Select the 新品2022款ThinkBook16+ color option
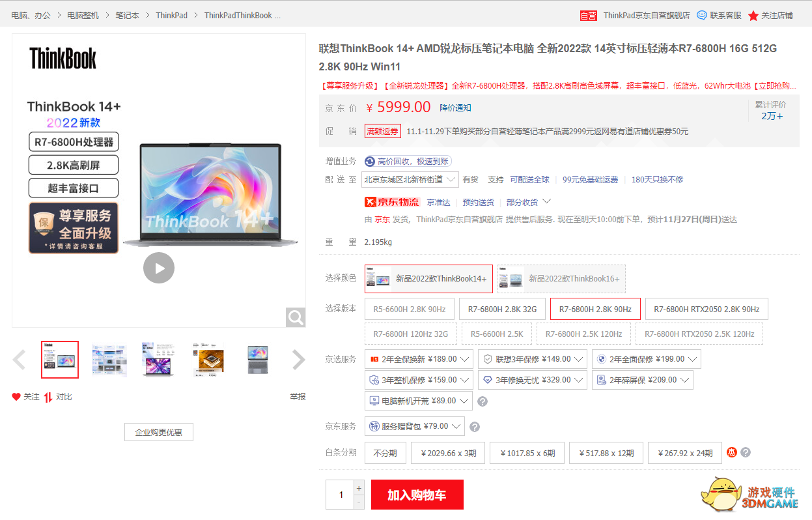The width and height of the screenshot is (812, 520). pyautogui.click(x=561, y=278)
